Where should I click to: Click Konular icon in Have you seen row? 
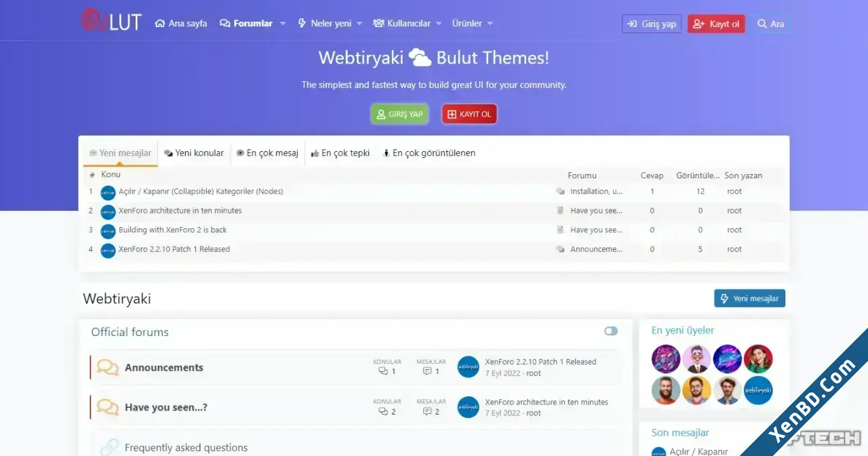click(383, 411)
